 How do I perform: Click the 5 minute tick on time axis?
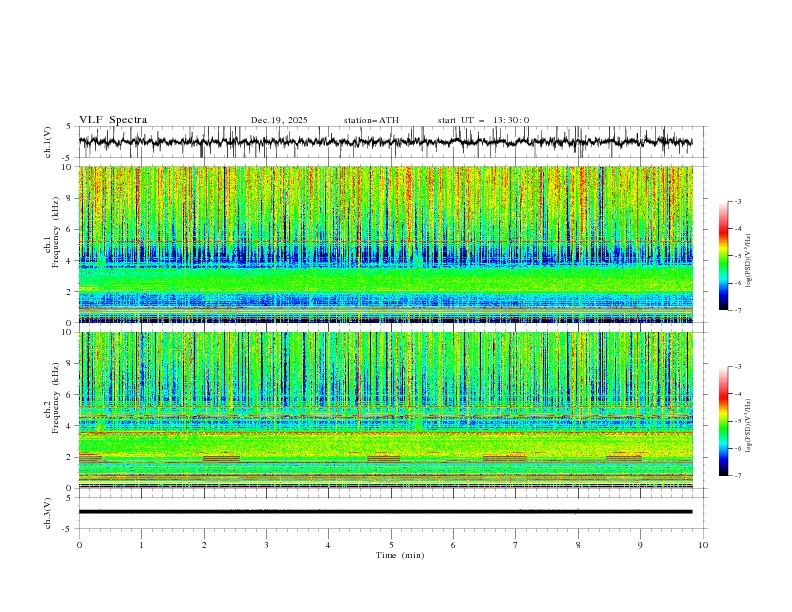point(391,545)
